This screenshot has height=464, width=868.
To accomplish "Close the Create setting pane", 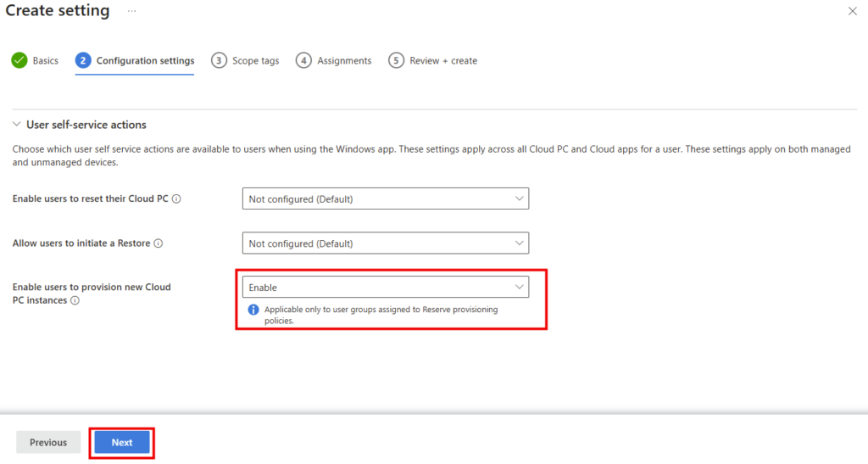I will 853,11.
